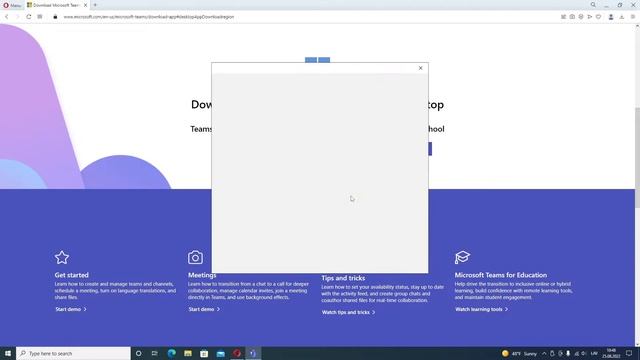Click the graduation cap Education icon
The image size is (640, 360).
pyautogui.click(x=462, y=257)
